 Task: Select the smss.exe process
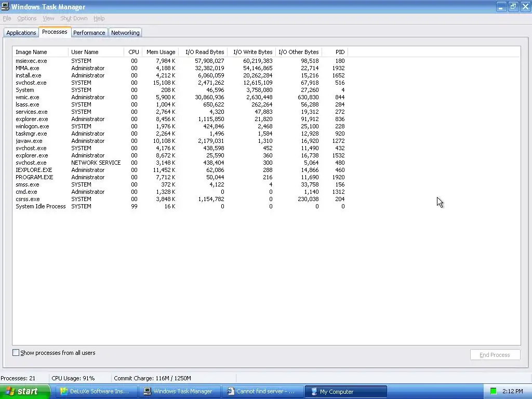[180, 184]
